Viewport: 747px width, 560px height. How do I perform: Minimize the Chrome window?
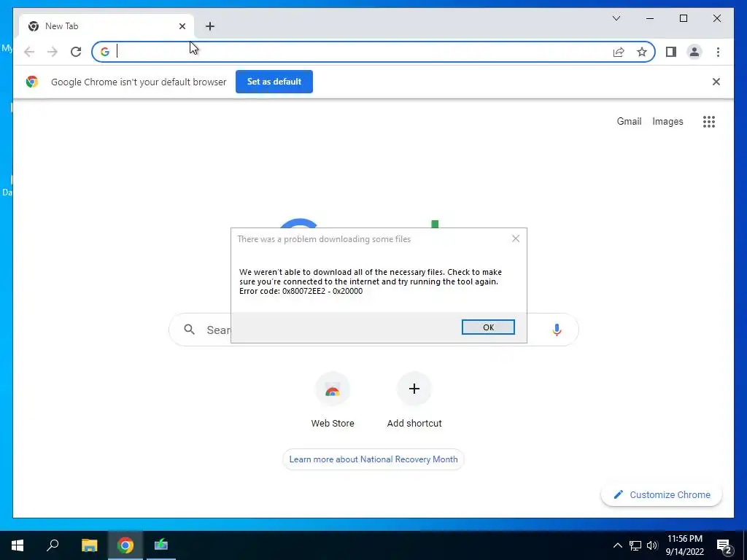click(650, 18)
